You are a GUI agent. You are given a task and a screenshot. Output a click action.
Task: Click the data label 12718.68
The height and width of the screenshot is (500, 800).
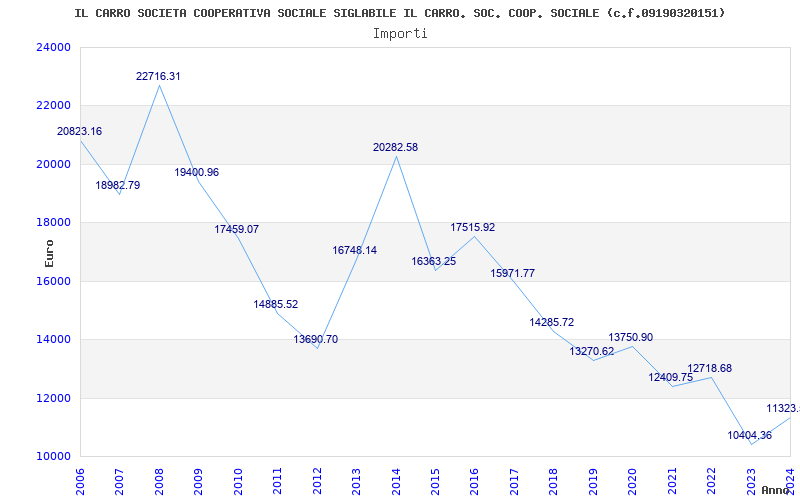click(x=710, y=368)
